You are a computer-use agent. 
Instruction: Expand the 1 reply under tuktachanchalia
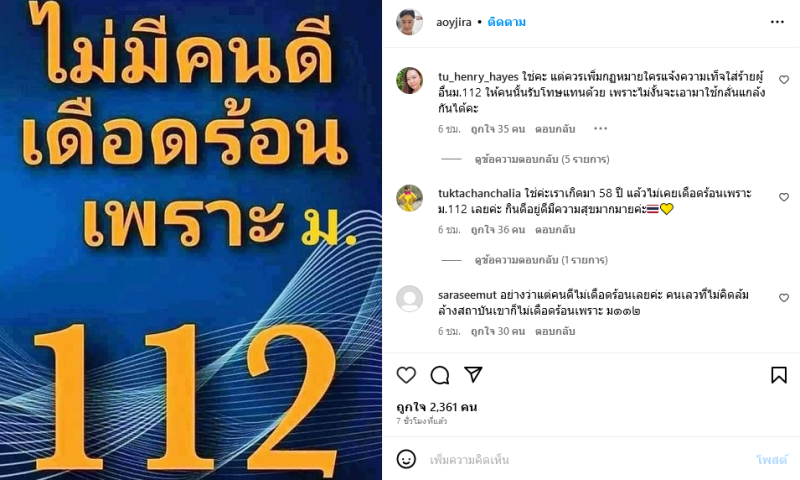point(541,260)
